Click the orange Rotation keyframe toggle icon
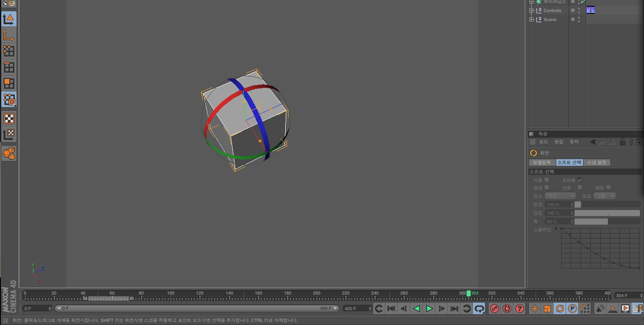The image size is (644, 325). point(559,308)
